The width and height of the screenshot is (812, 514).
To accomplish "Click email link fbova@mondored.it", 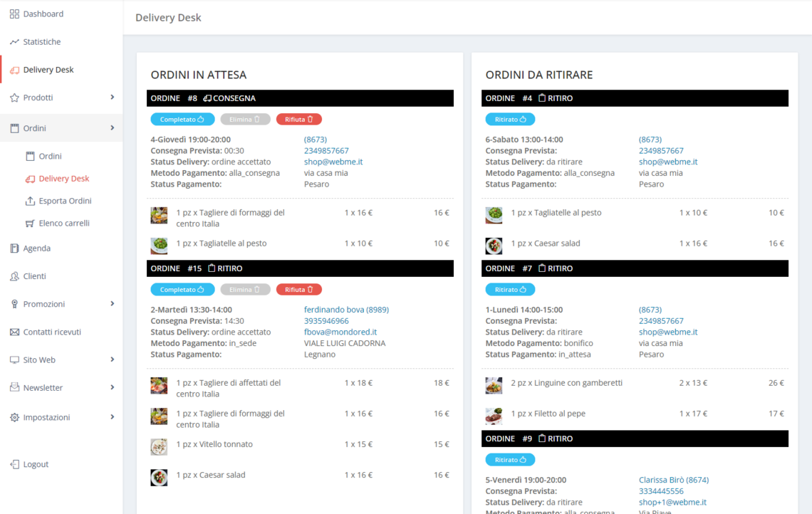I will pos(340,332).
